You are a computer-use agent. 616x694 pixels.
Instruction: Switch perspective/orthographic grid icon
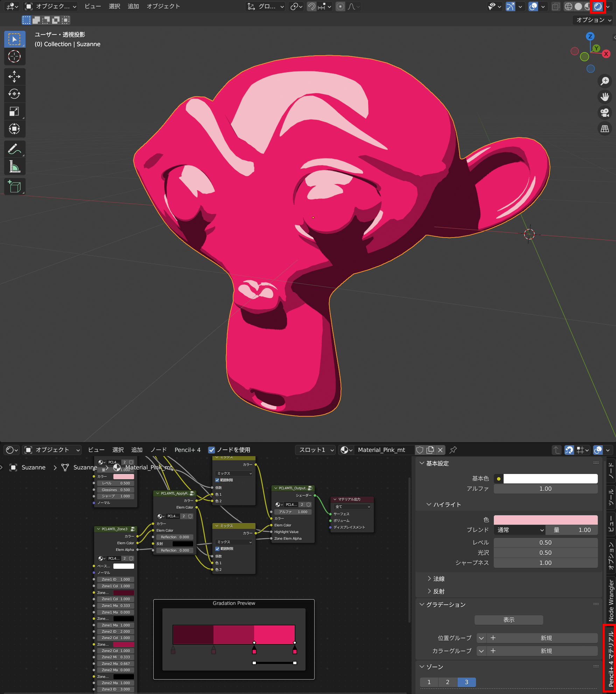[604, 129]
